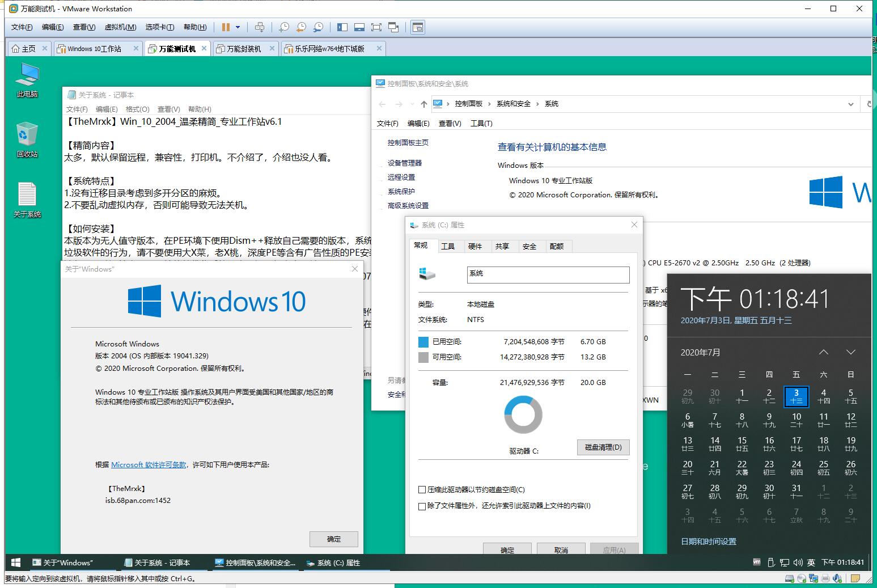
Task: Click the console view icon in VMware toolbar
Action: point(418,27)
